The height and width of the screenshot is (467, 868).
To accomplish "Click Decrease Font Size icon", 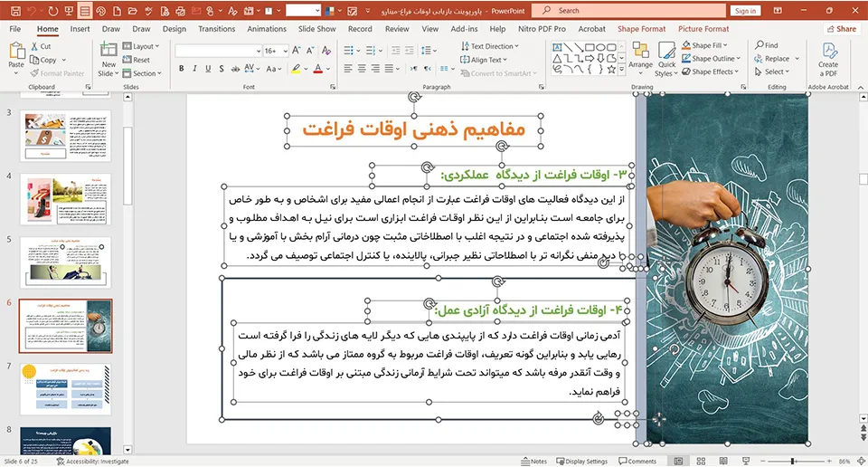I will (310, 51).
